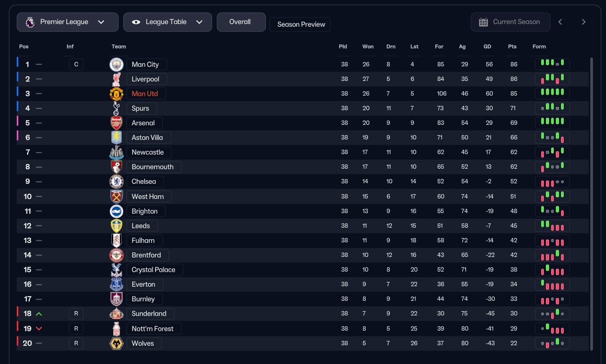Screen dimensions: 606x364
Task: Open the Overall filter dropdown
Action: [x=241, y=22]
